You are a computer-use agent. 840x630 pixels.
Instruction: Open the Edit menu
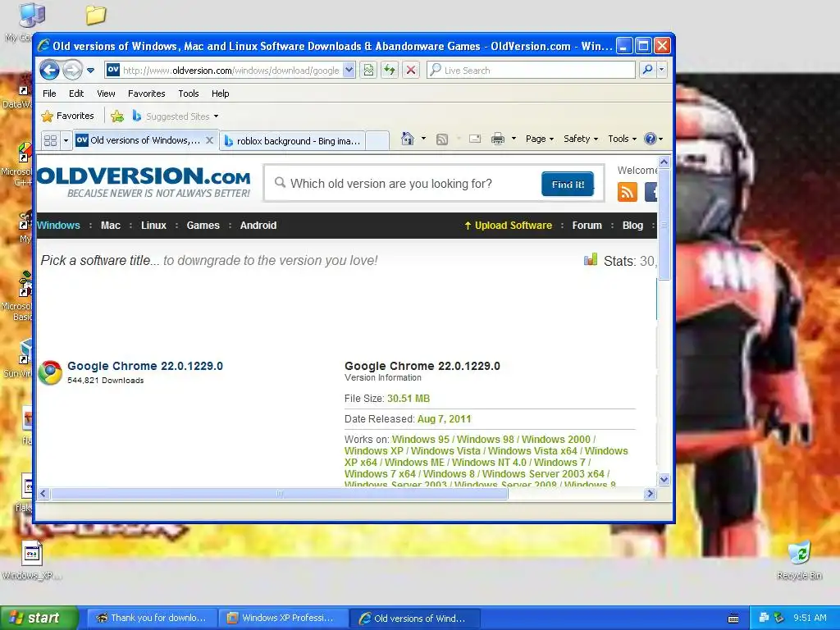(x=76, y=94)
